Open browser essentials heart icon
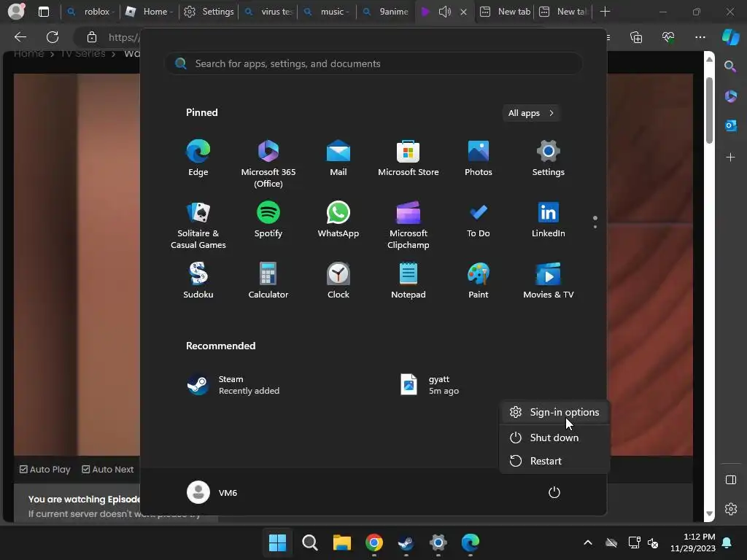The image size is (747, 560). pos(668,37)
